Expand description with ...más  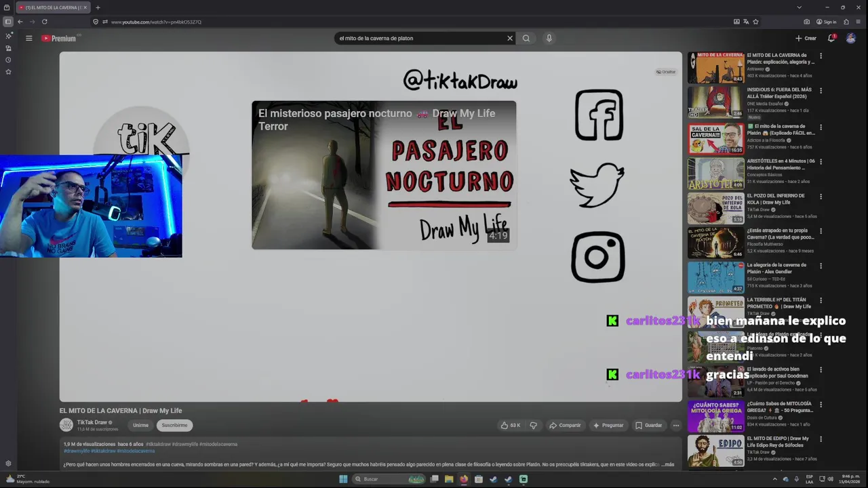[x=667, y=465]
